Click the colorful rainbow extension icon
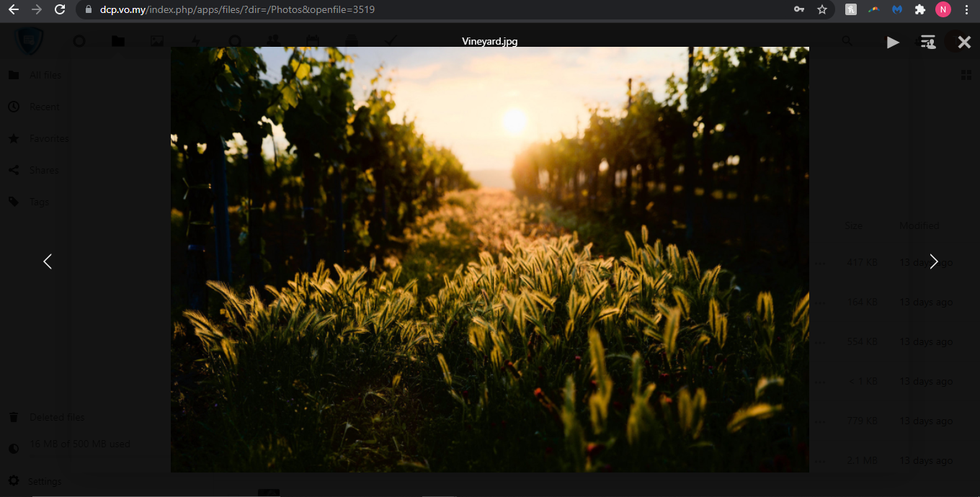This screenshot has height=497, width=980. tap(874, 10)
